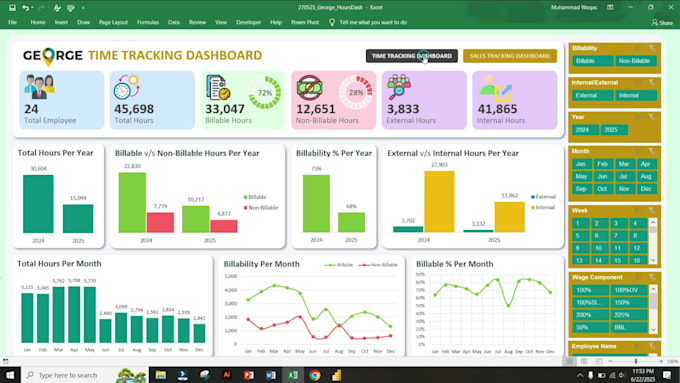This screenshot has height=383, width=680.
Task: Go to the Formulas ribbon tab
Action: coord(148,22)
